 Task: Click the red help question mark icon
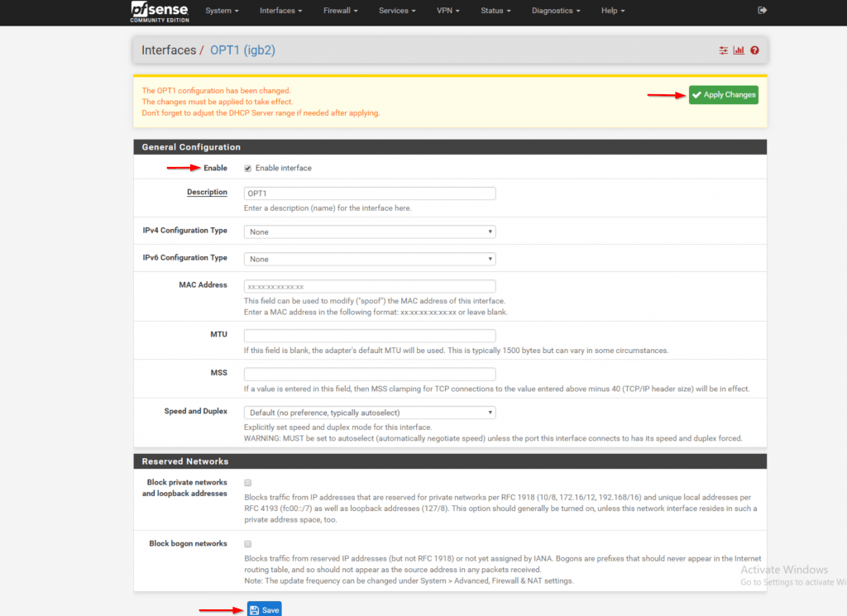(754, 50)
